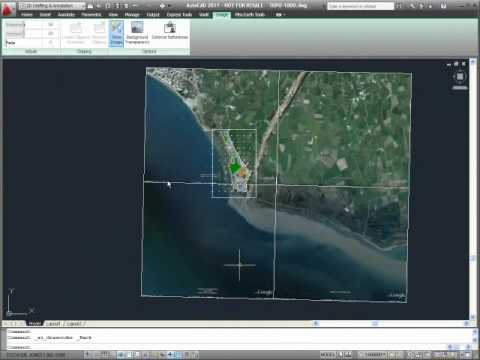Click the Create Clipping Boundary icon
The image size is (480, 360).
coord(76,33)
